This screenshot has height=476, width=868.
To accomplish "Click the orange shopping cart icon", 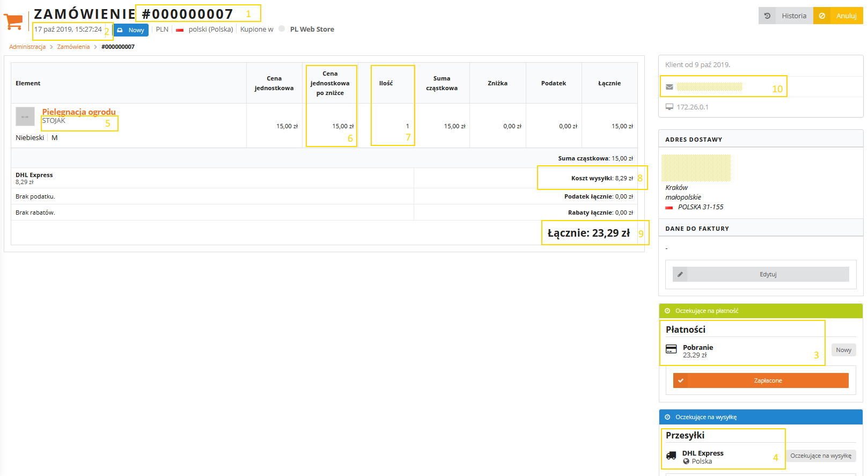I will point(13,21).
